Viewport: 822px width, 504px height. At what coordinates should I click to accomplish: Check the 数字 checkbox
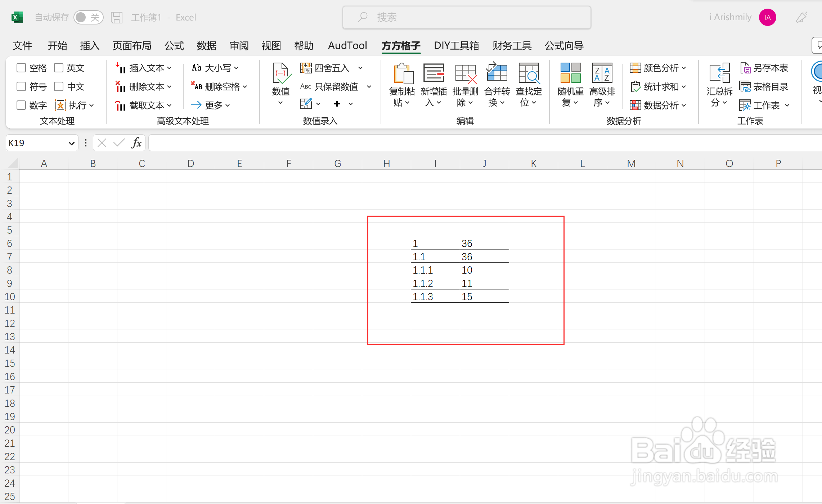pyautogui.click(x=21, y=105)
